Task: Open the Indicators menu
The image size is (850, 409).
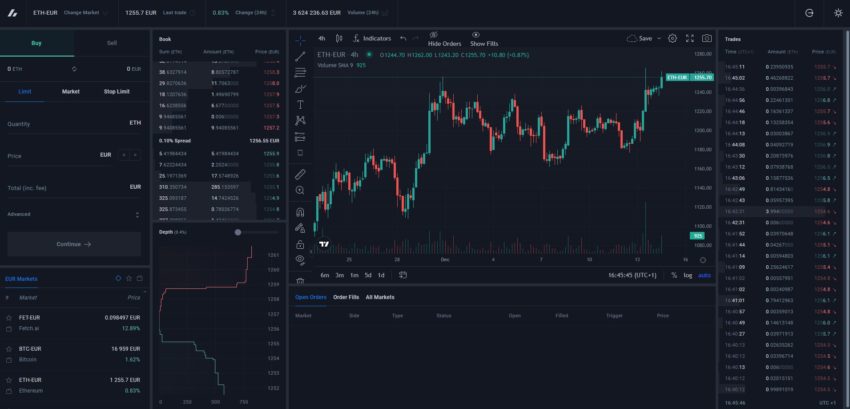Action: pos(372,39)
